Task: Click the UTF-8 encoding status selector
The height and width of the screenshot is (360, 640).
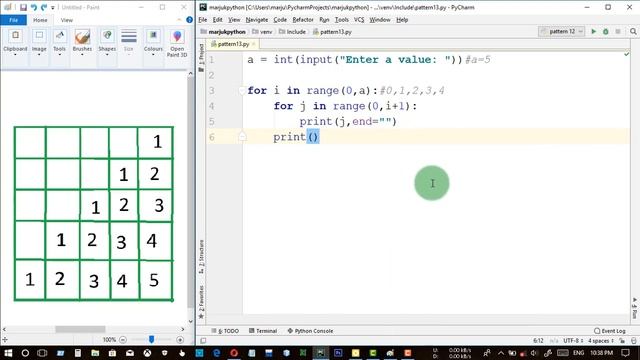Action: 573,340
